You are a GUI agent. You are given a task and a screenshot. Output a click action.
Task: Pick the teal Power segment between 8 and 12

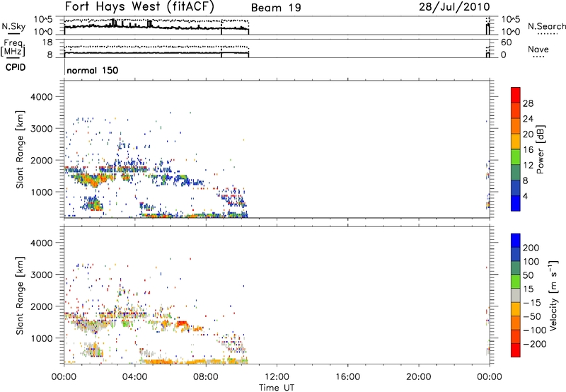(x=516, y=172)
